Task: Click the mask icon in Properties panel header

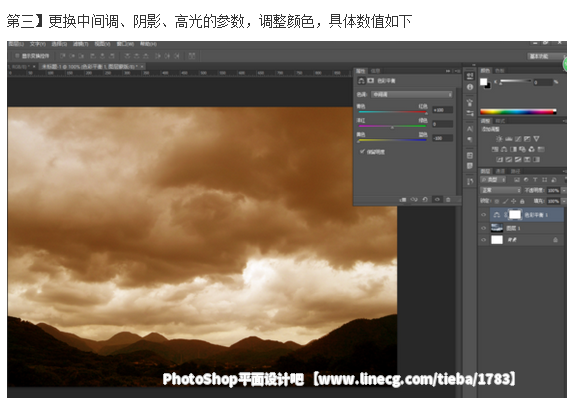Action: pos(371,80)
